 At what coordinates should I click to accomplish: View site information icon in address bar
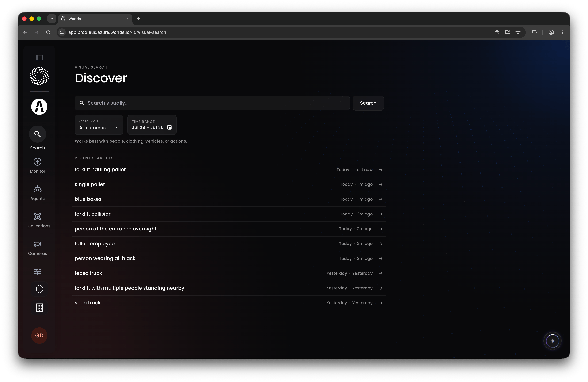(62, 32)
